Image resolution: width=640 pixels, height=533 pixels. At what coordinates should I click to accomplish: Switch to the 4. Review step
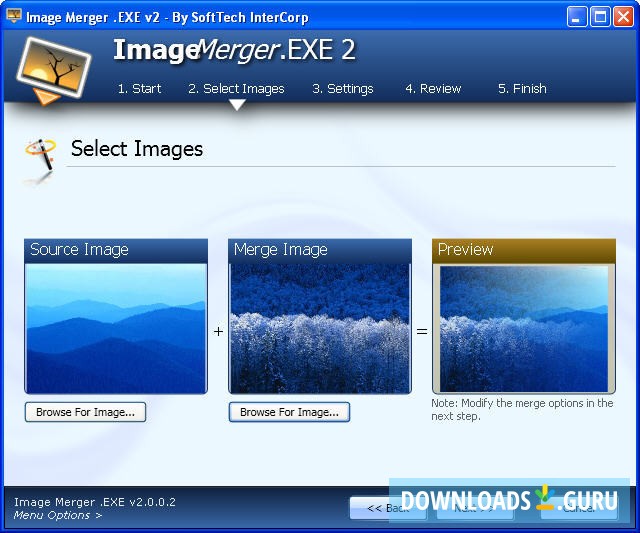[433, 89]
